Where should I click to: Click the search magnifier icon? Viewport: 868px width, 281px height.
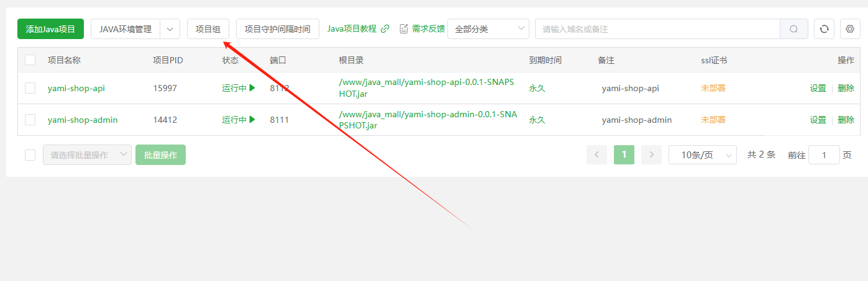793,29
